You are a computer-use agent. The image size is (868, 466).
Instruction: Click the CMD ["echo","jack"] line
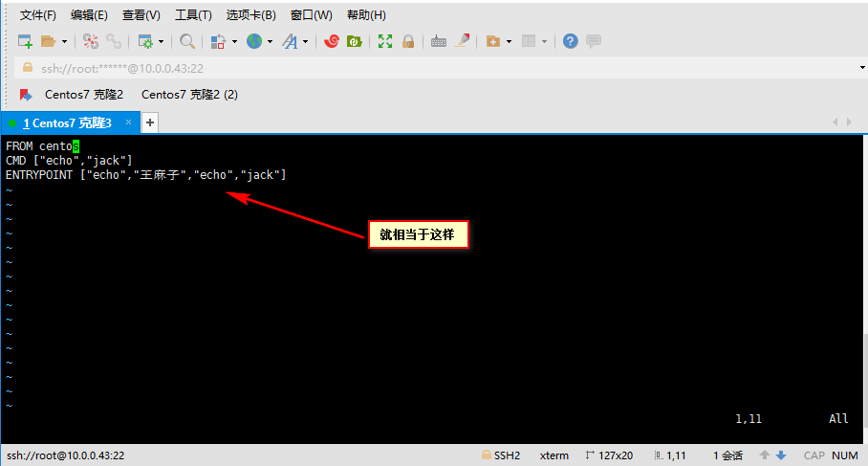click(x=69, y=161)
